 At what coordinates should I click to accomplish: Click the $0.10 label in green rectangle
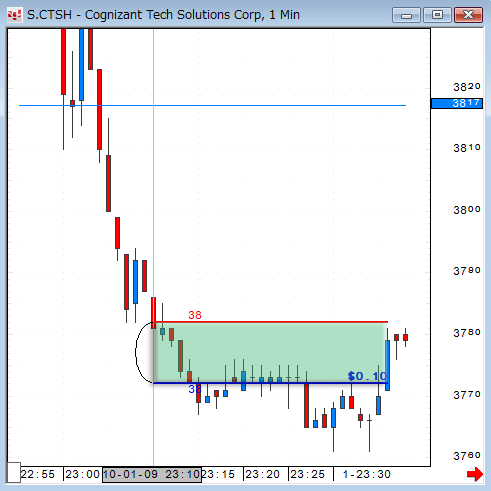point(367,376)
